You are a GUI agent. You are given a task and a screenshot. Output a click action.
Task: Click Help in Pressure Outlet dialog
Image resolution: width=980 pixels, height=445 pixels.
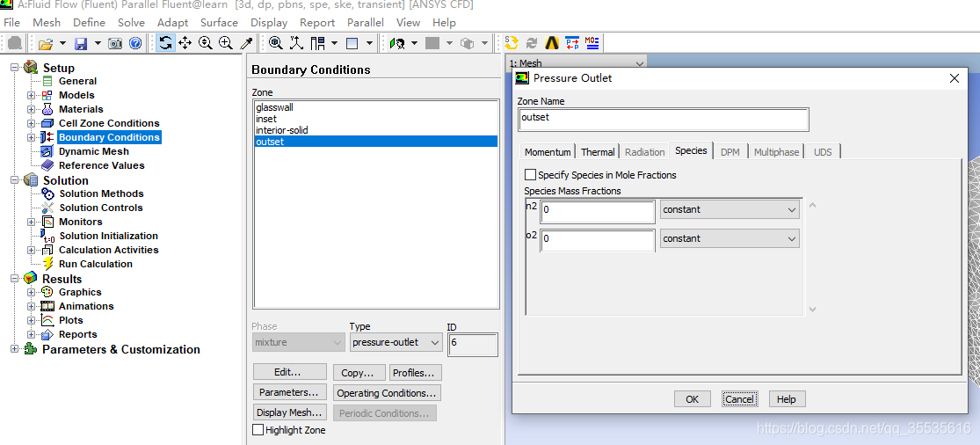click(787, 398)
